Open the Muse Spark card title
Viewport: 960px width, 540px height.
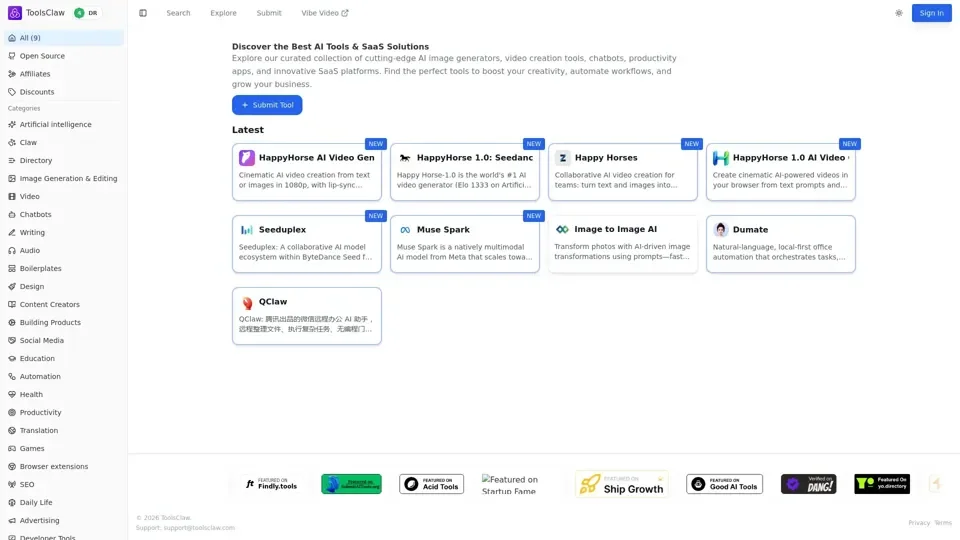(x=443, y=230)
